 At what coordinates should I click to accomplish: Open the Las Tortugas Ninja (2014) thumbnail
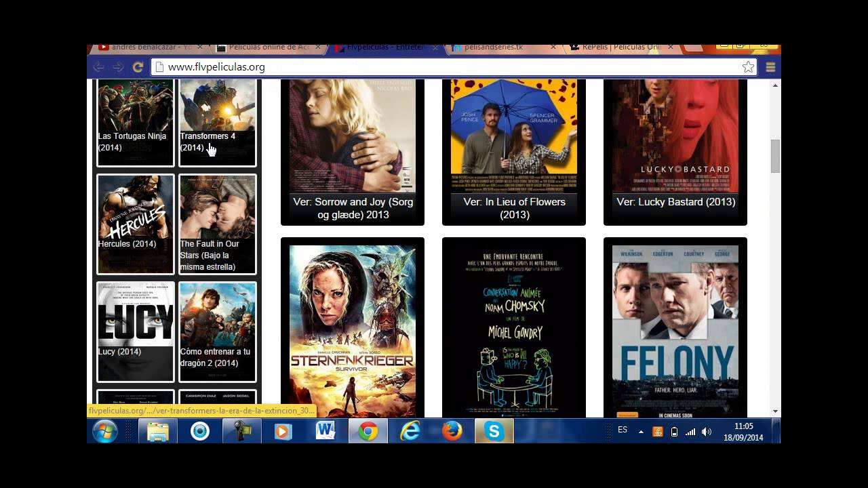(136, 122)
